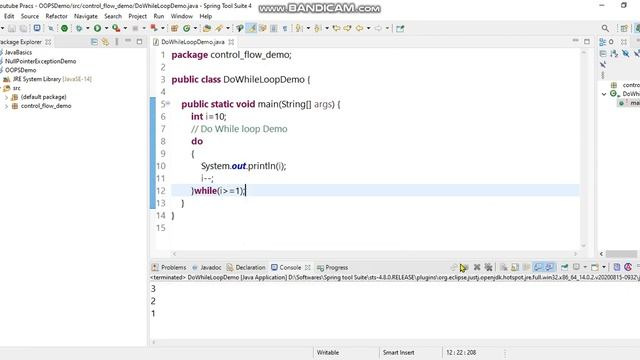Open the Refactor menu
This screenshot has height=360, width=640.
56,16
